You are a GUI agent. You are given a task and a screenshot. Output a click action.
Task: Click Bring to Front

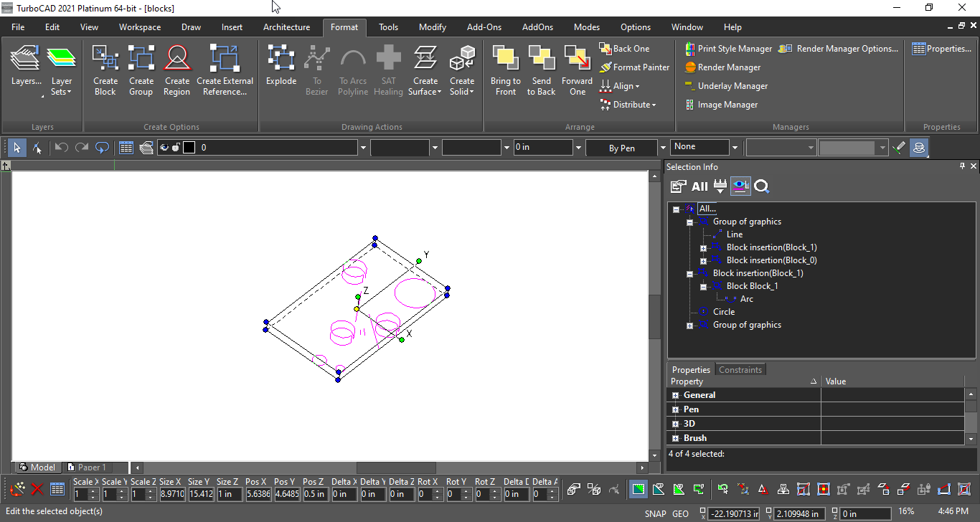(505, 70)
